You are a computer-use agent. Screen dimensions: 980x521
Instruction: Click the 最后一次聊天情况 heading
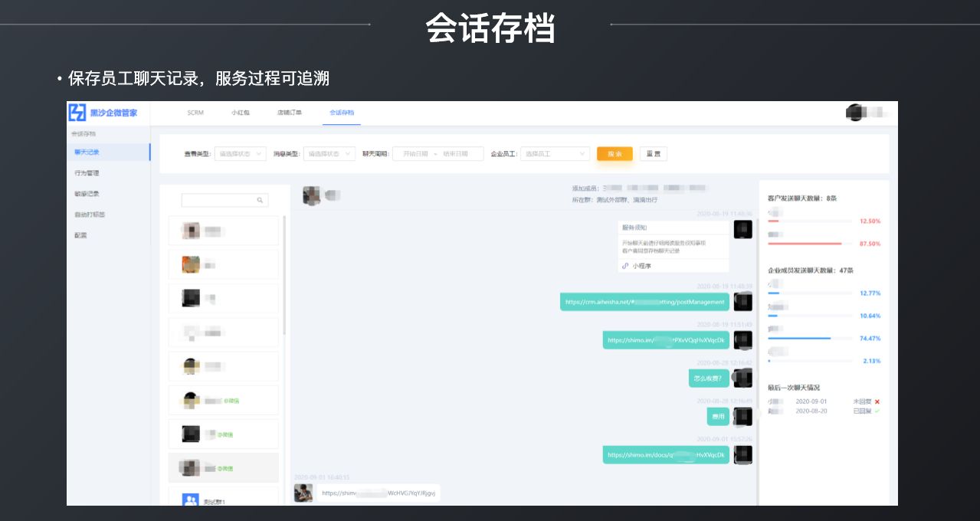(x=794, y=388)
